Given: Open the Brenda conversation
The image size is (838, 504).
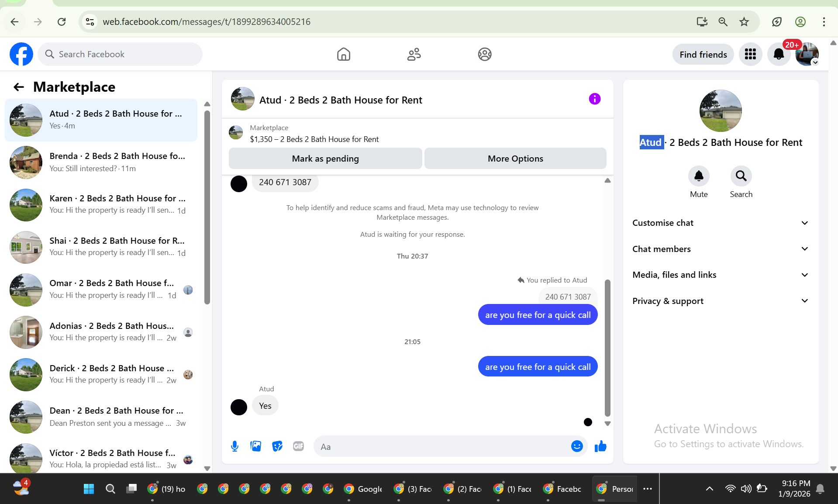Looking at the screenshot, I should (101, 162).
